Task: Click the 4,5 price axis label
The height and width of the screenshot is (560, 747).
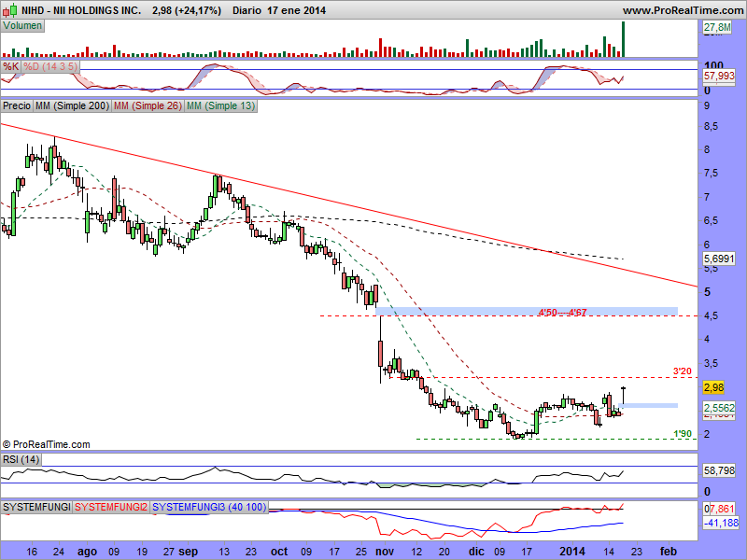Action: [x=712, y=315]
